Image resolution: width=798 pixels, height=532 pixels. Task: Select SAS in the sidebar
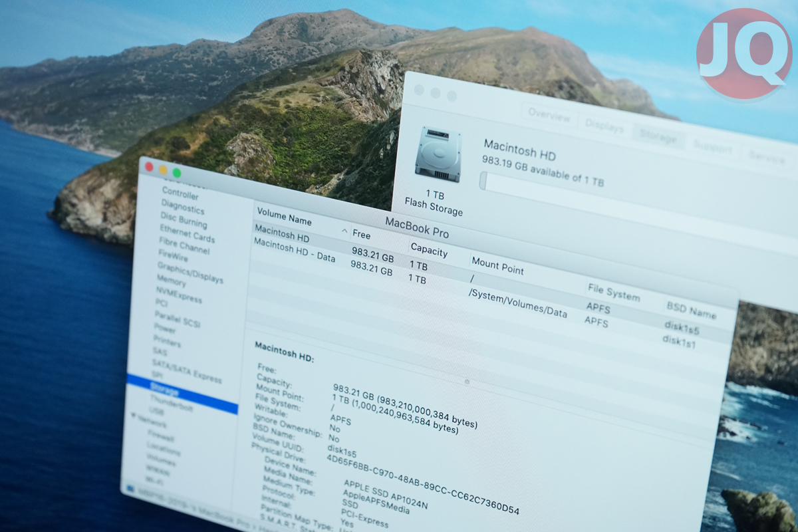pyautogui.click(x=159, y=351)
